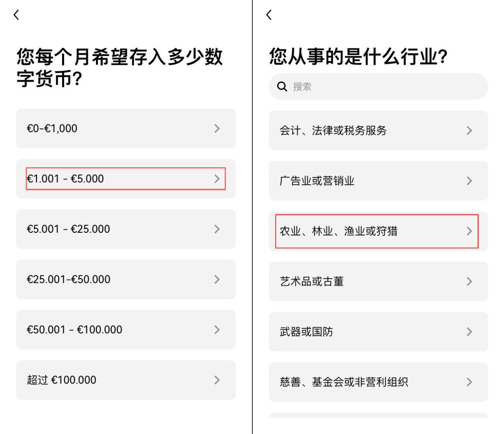Select the €5.001 - €25.000 range
Screen dimensions: 504x434
(x=126, y=229)
